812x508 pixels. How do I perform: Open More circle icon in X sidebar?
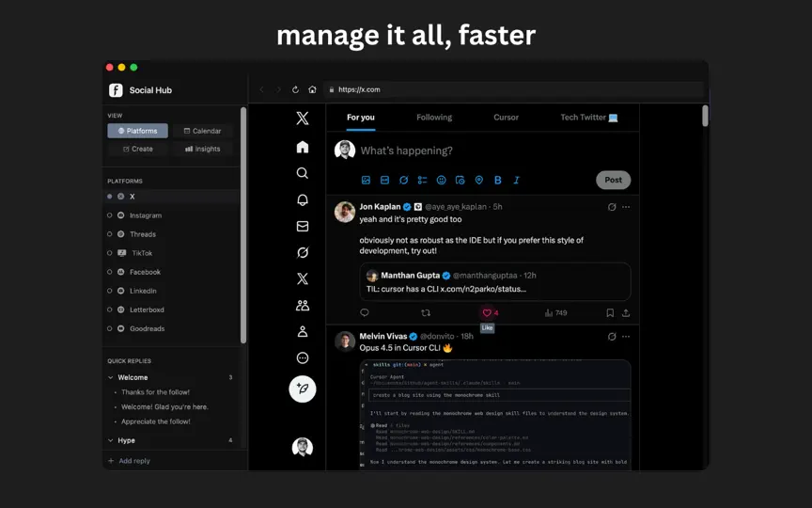[x=303, y=357]
